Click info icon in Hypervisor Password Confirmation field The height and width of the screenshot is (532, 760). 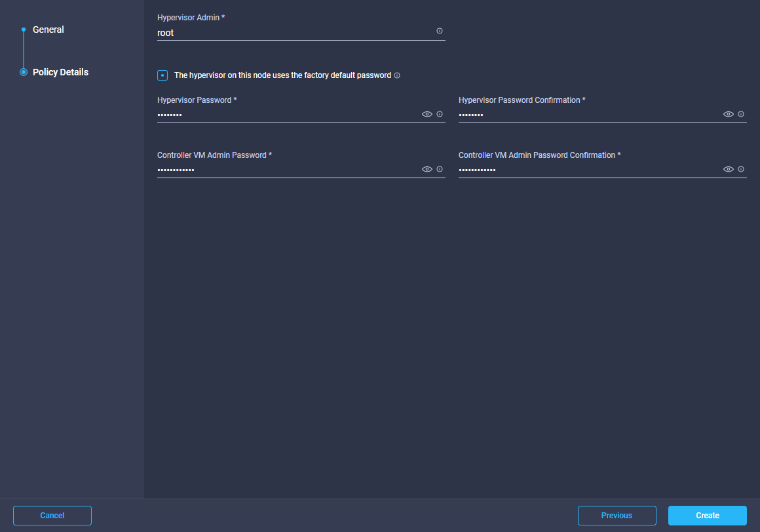coord(741,114)
